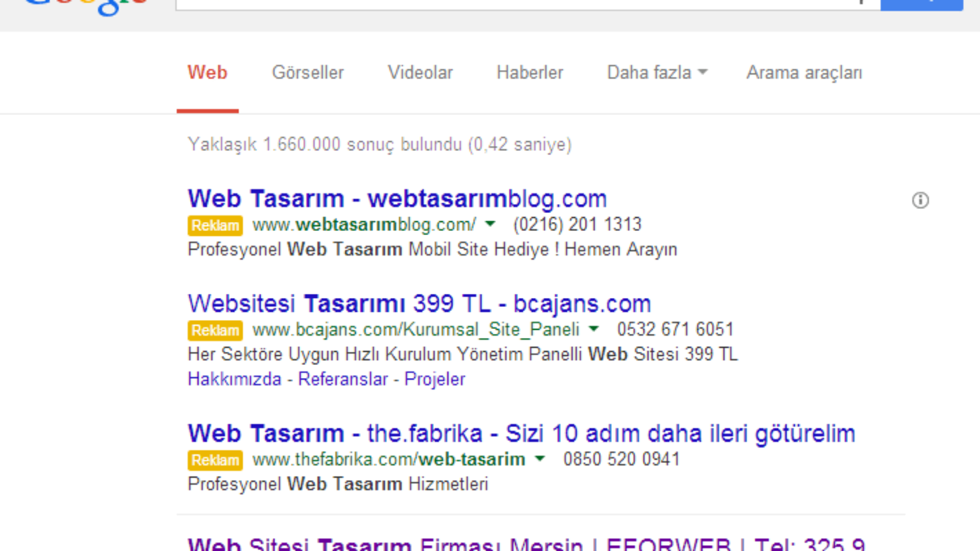Open the Hakkımızda sitelink
980x551 pixels.
(x=234, y=380)
